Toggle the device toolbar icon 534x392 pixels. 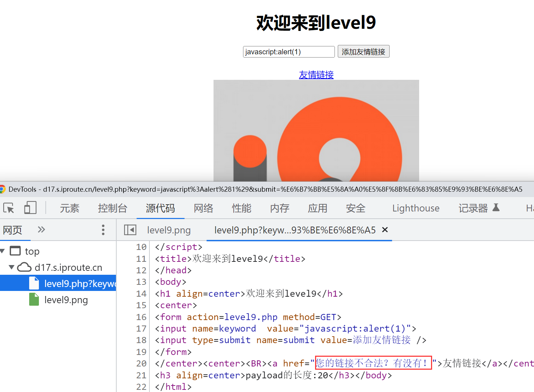tap(30, 208)
